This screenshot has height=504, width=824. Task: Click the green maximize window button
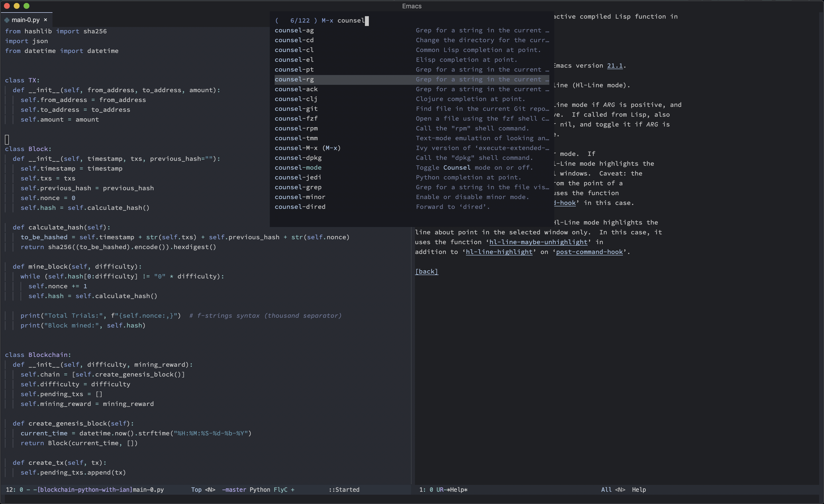[x=27, y=6]
